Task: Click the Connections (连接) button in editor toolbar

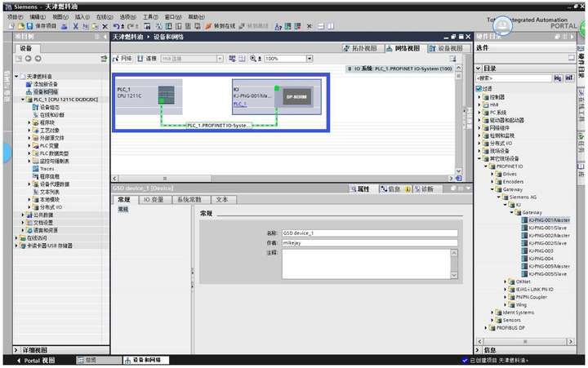Action: [147, 59]
